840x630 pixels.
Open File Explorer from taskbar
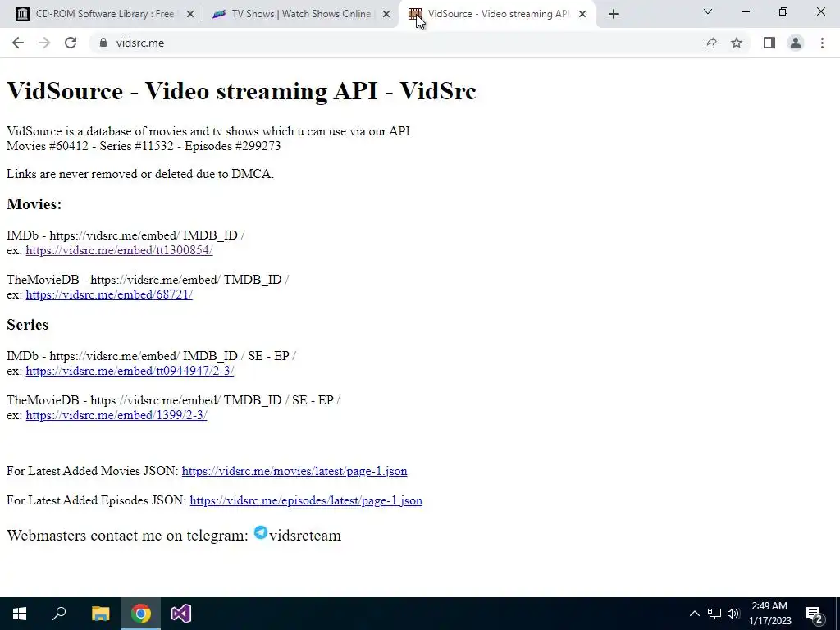[x=100, y=614]
